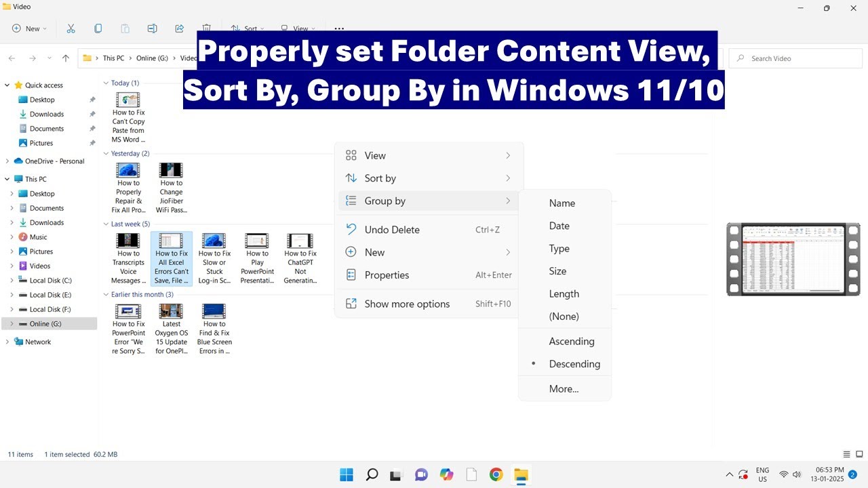Screen dimensions: 868x488
Task: Open the Windows Start button
Action: tap(346, 474)
